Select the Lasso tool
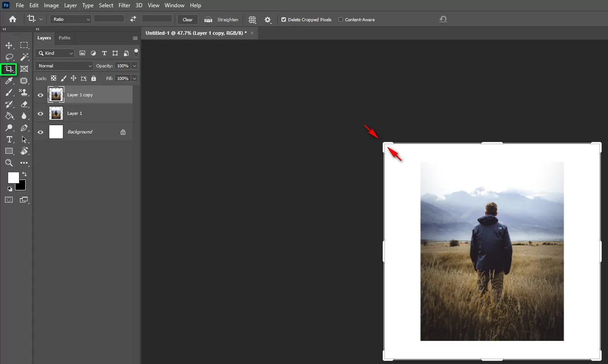The width and height of the screenshot is (608, 364). coord(9,57)
